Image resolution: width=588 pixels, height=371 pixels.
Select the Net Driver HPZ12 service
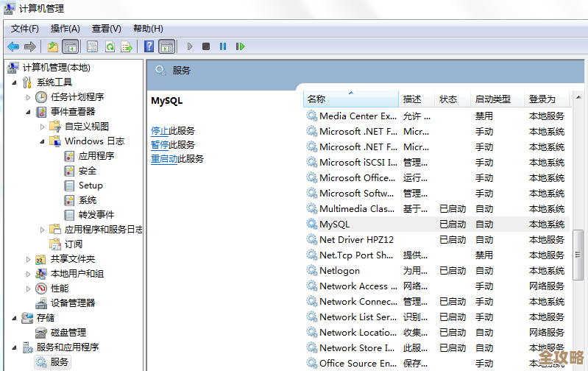(437, 240)
